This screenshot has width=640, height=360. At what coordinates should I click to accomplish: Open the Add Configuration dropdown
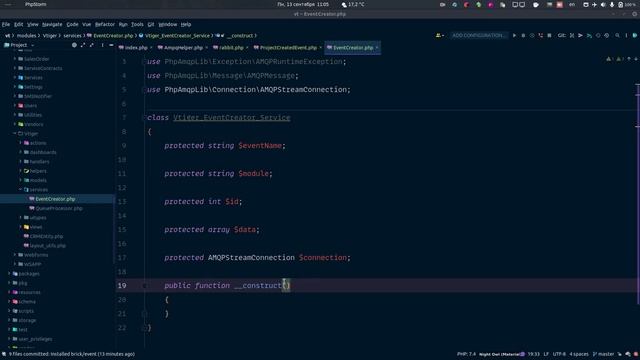(478, 36)
